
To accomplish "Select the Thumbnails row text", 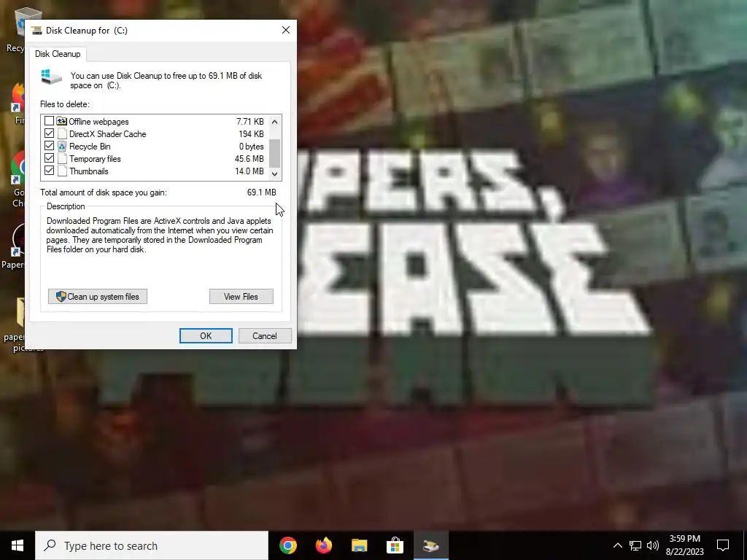I will point(88,171).
